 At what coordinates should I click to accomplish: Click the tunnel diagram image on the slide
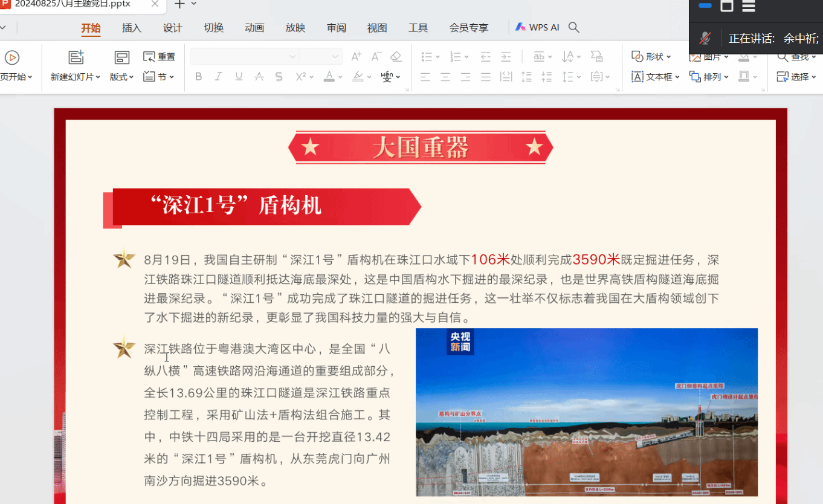[x=586, y=412]
